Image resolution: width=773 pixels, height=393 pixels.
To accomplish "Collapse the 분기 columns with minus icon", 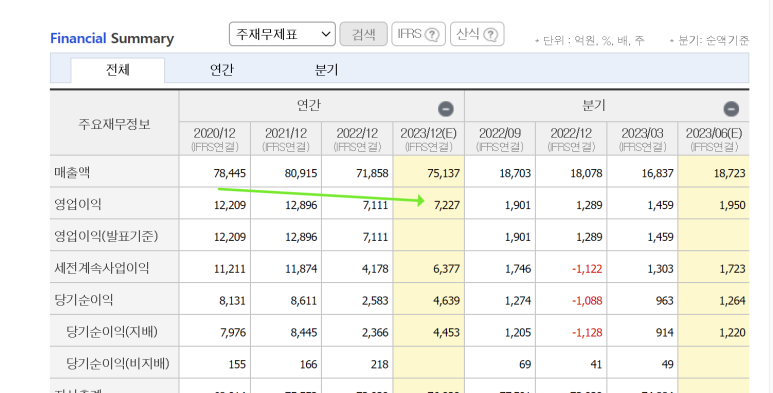I will click(731, 108).
